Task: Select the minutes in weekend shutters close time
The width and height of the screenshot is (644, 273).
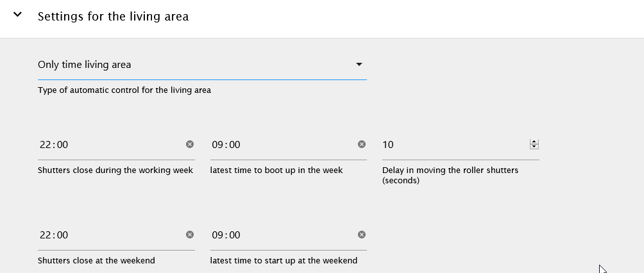Action: [62, 235]
